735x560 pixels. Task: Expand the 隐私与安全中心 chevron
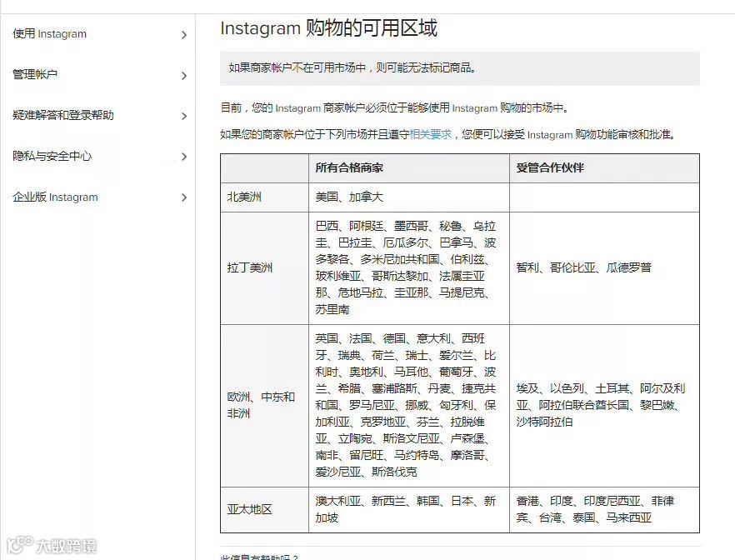point(183,157)
